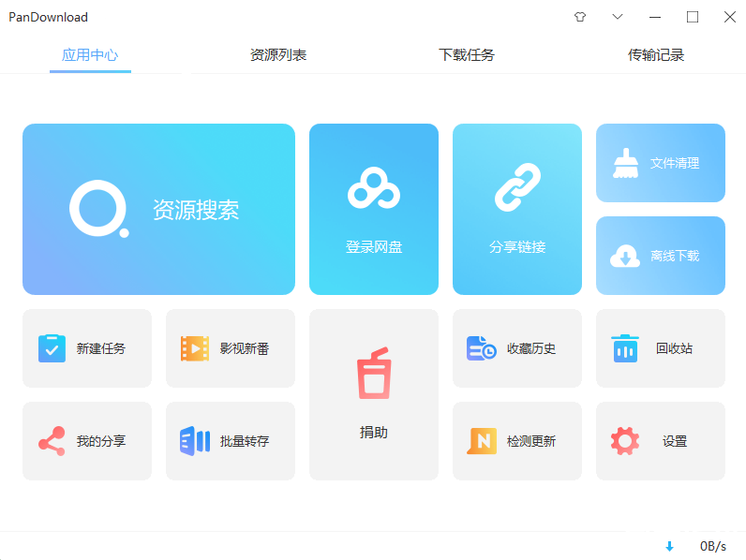The width and height of the screenshot is (746, 560).
Task: Click the 离线下载 label
Action: [675, 257]
